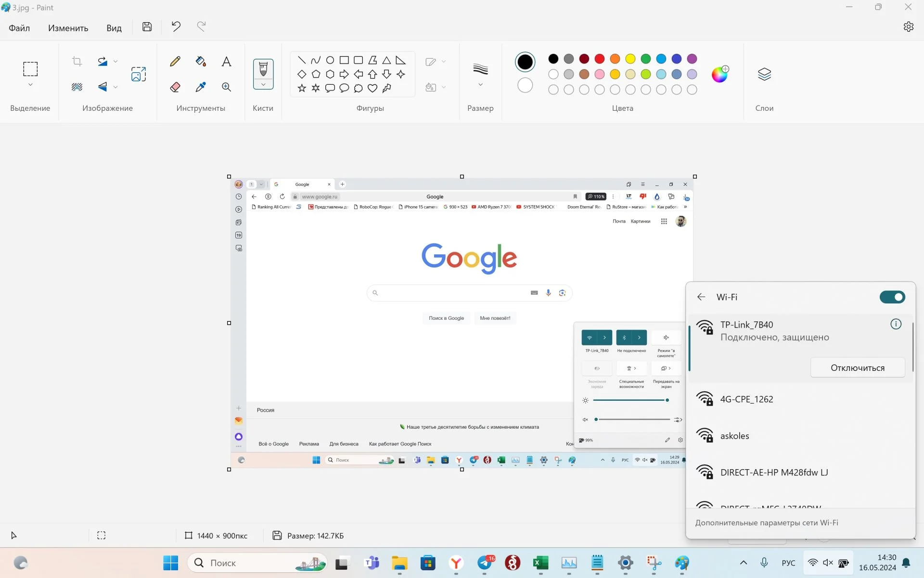Open the Layers panel
The width and height of the screenshot is (924, 578).
[x=764, y=74]
